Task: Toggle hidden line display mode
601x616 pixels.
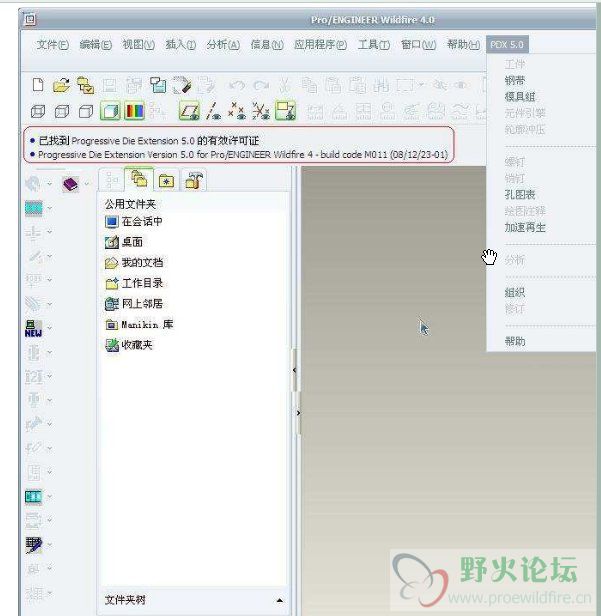Action: [62, 112]
